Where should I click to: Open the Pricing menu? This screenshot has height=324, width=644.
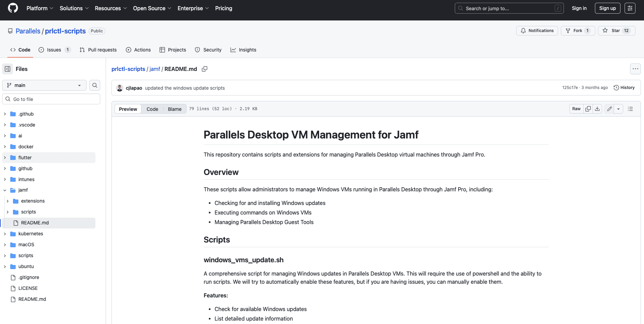pos(223,8)
